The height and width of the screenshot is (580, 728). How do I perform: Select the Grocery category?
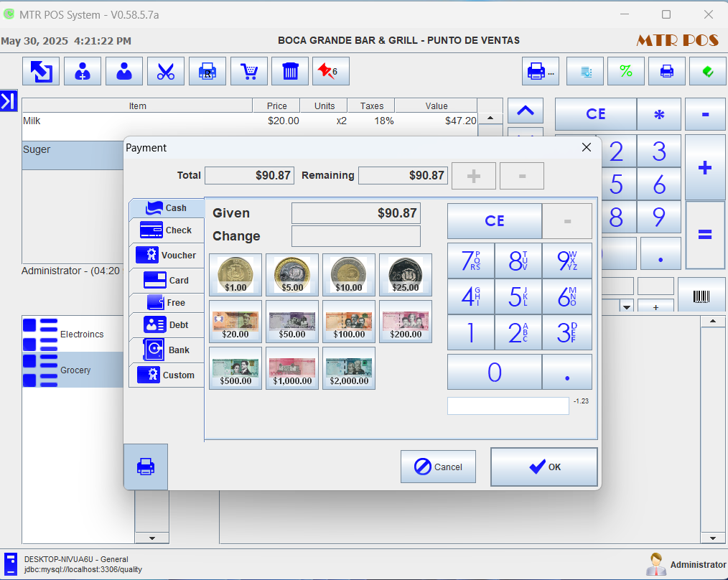click(x=73, y=370)
